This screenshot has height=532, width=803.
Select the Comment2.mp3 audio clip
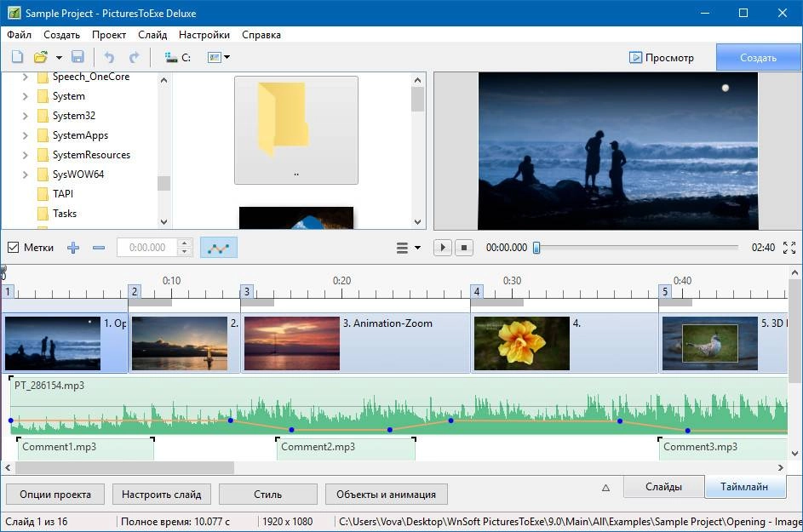[346, 449]
